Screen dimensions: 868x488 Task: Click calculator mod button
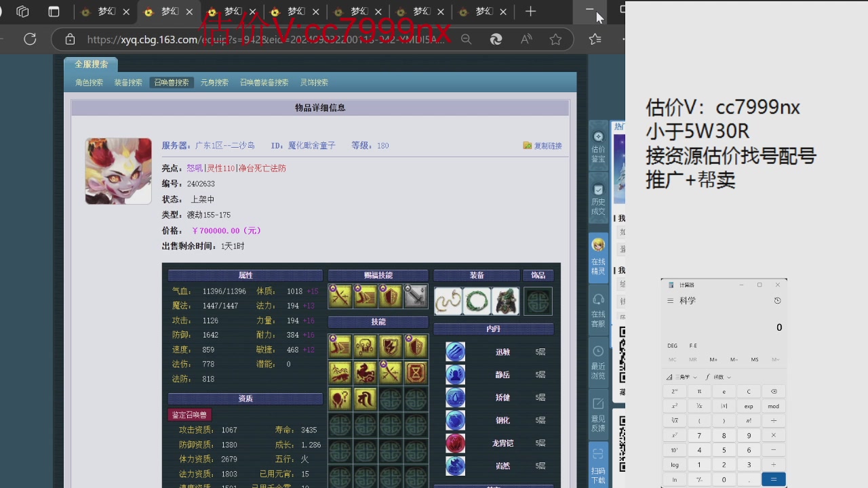click(x=774, y=406)
